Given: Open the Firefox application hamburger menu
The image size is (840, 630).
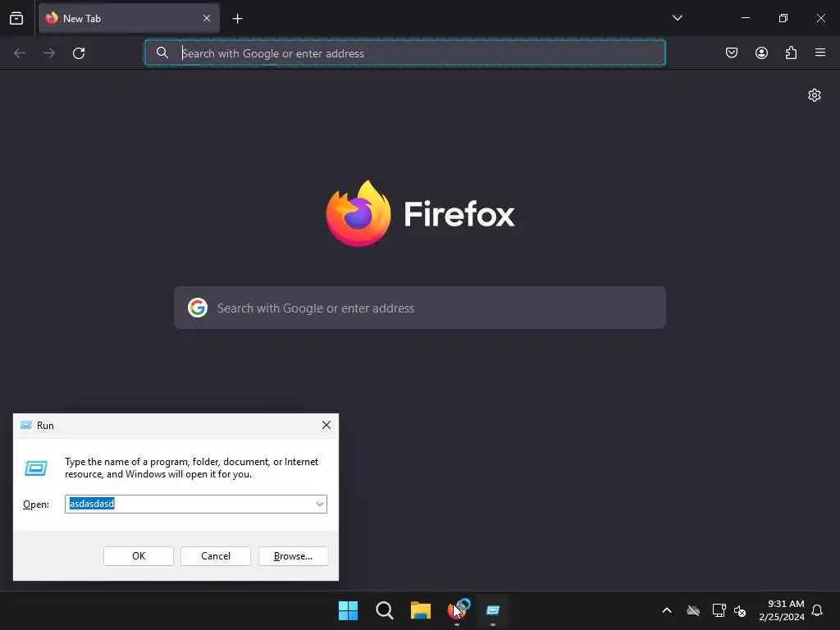Looking at the screenshot, I should tap(820, 52).
